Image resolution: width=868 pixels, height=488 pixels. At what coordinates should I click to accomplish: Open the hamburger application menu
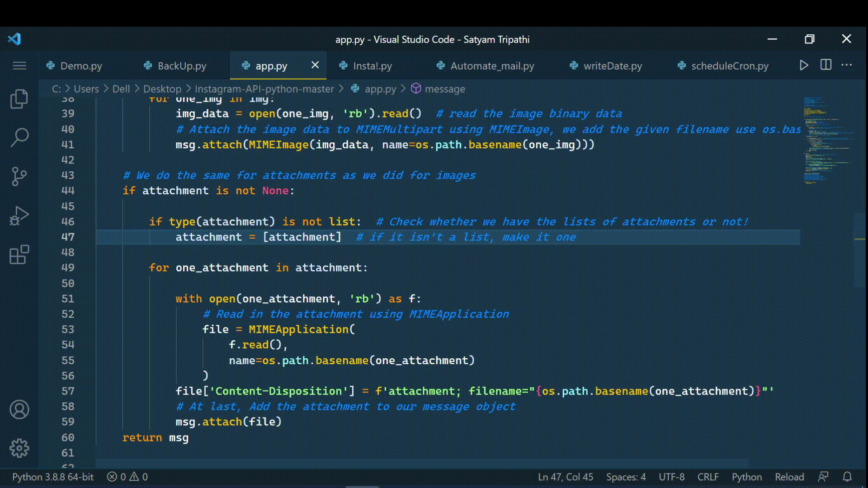pos(19,66)
